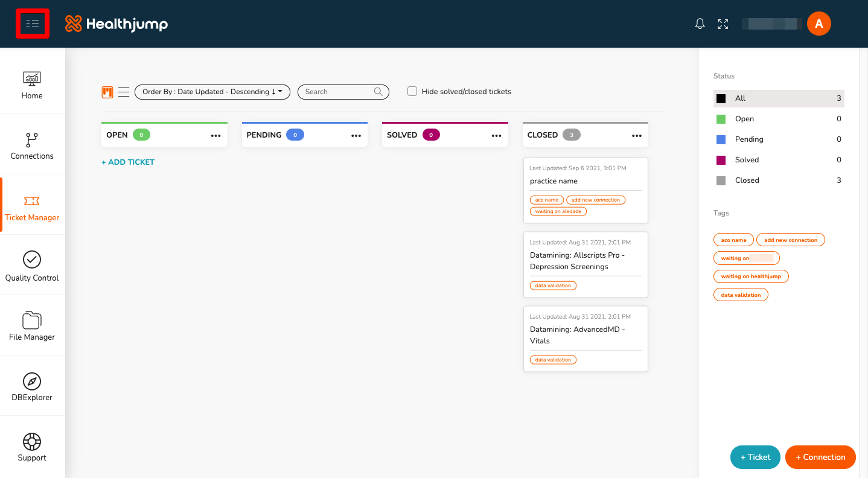The image size is (868, 478).
Task: Go to File Manager in sidebar
Action: 32,325
